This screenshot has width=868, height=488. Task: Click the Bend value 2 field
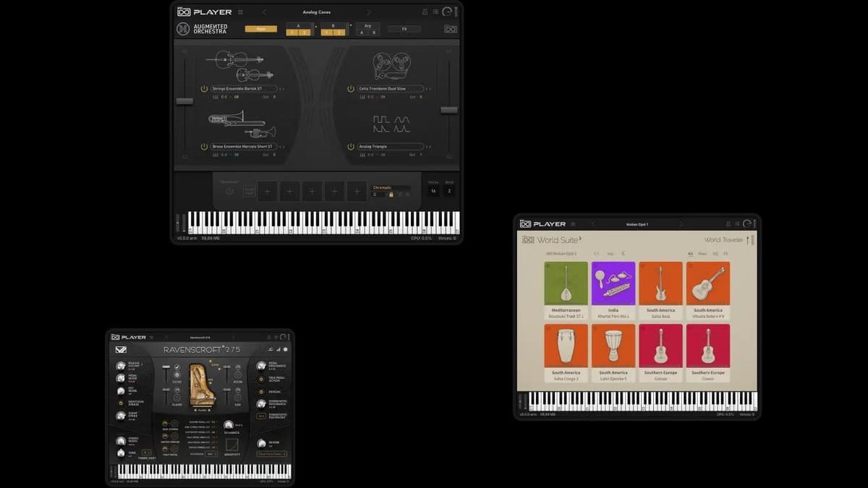click(x=449, y=191)
